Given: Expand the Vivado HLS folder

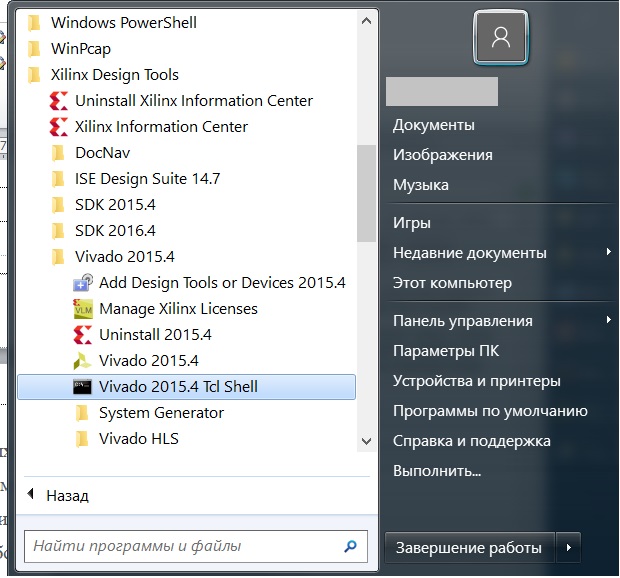Looking at the screenshot, I should [138, 439].
